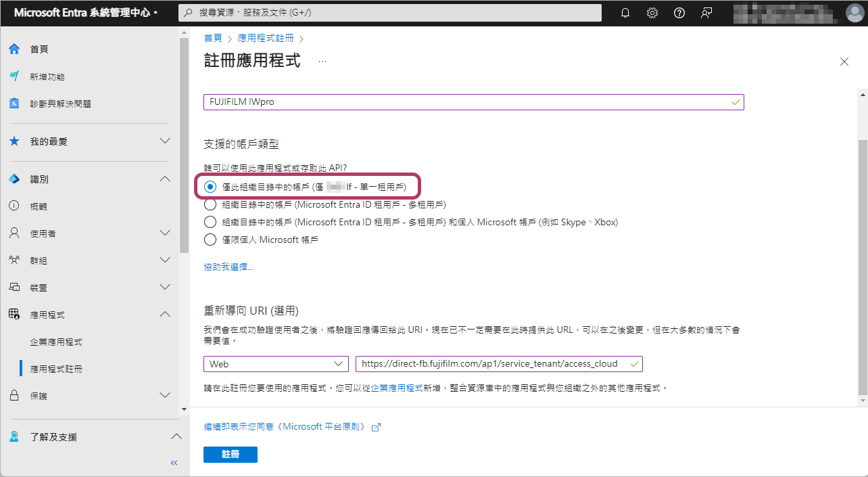The image size is (868, 477).
Task: Click the 應用程式 grid icon
Action: 14,315
